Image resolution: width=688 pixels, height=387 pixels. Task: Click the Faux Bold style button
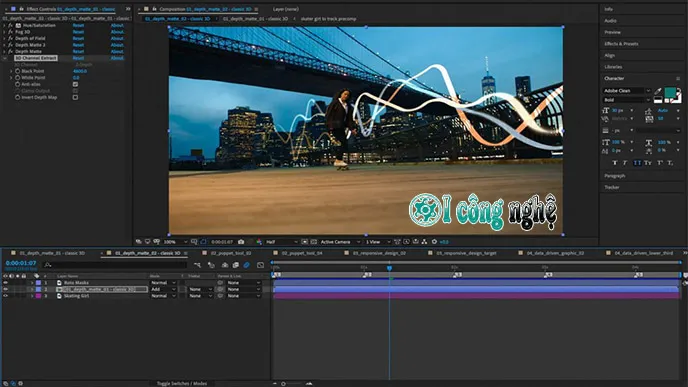(x=614, y=163)
